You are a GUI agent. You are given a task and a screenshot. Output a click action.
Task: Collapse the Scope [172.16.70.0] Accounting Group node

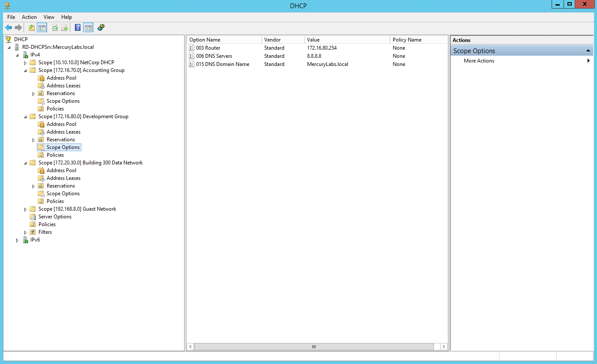pos(25,71)
